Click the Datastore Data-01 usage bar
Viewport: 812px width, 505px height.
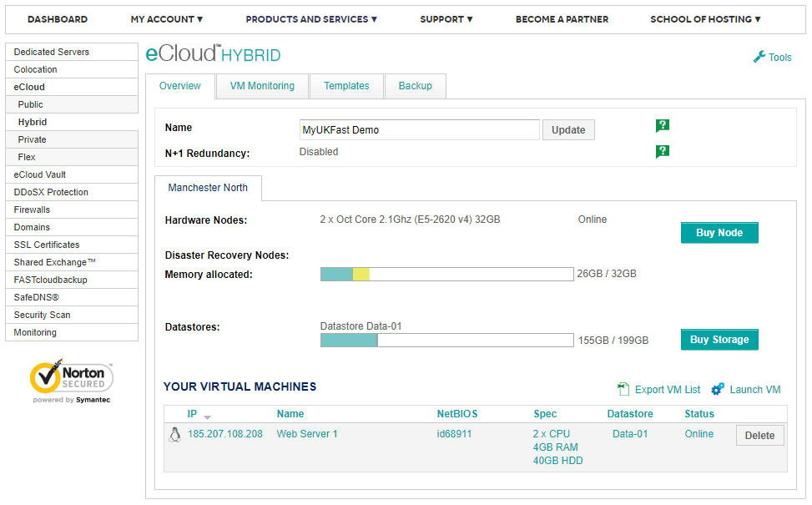coord(447,341)
